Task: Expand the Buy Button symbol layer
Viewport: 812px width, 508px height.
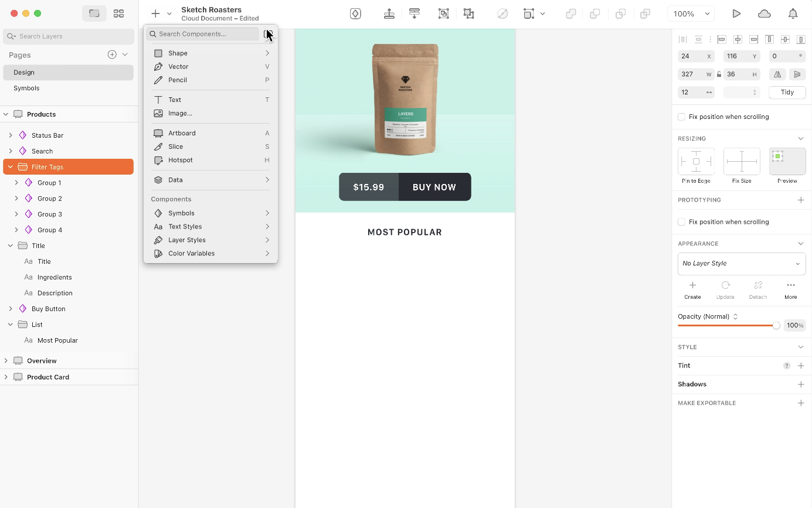Action: pyautogui.click(x=11, y=309)
